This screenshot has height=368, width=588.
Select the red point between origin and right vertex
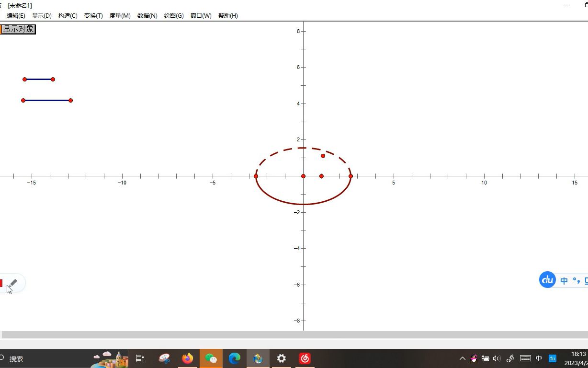point(322,176)
